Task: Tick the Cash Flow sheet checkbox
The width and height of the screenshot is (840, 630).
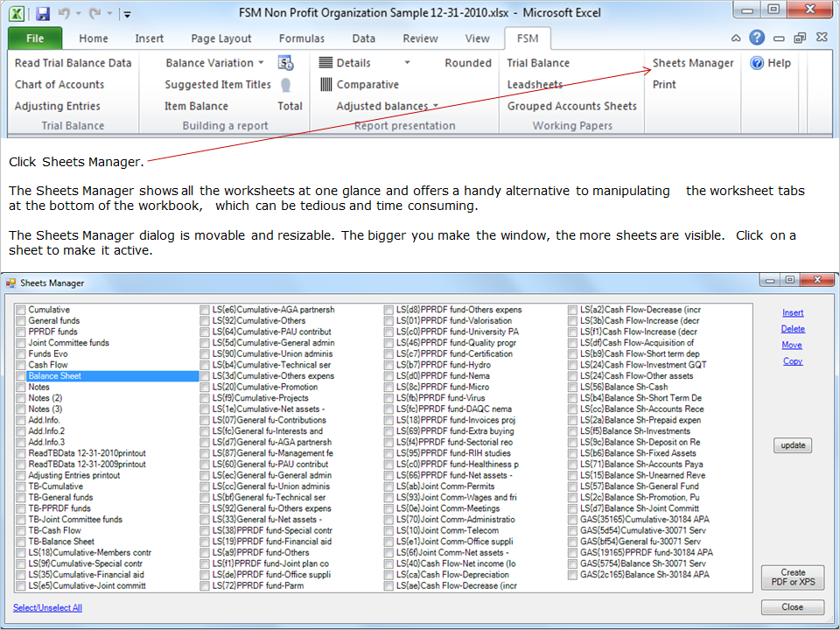Action: (x=21, y=366)
